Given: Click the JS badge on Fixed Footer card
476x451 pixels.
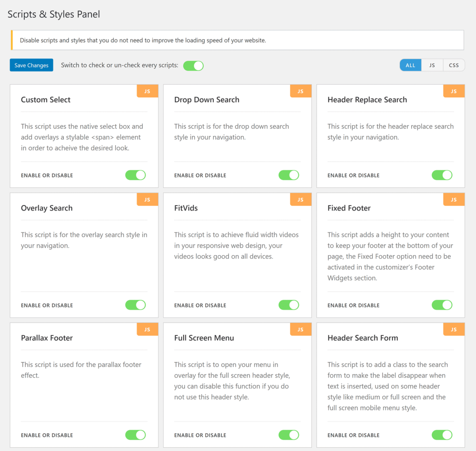Looking at the screenshot, I should [x=454, y=199].
